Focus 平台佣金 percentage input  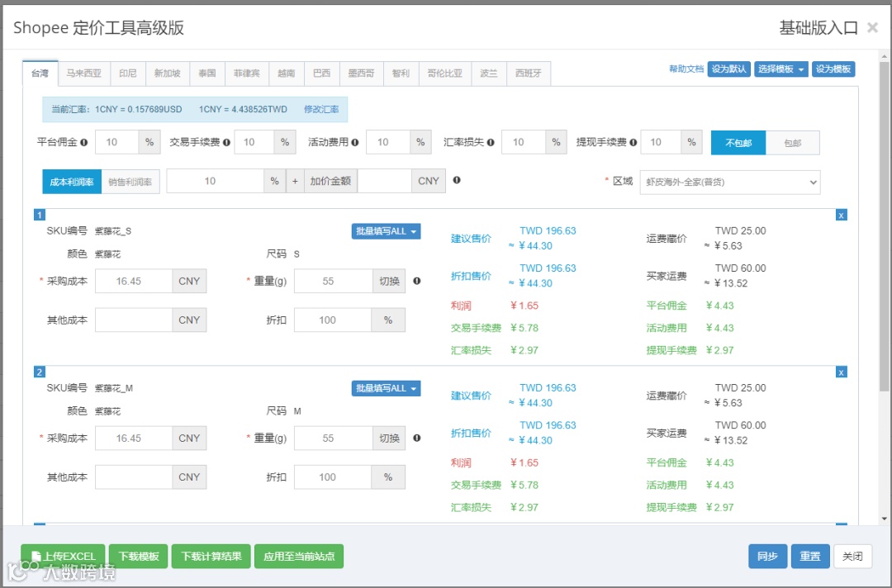(116, 142)
